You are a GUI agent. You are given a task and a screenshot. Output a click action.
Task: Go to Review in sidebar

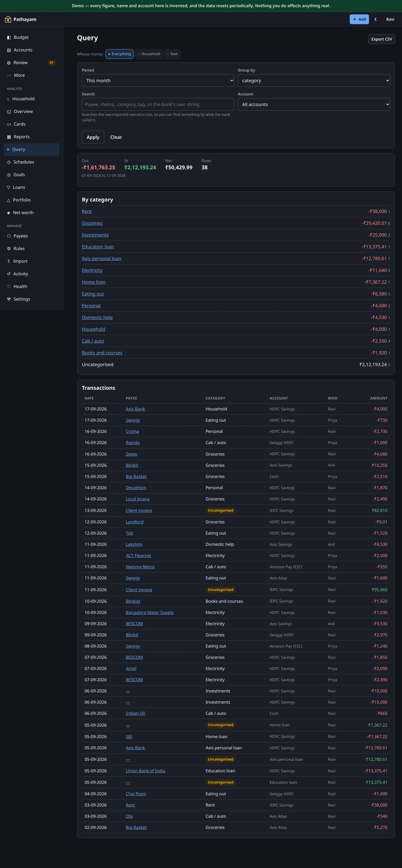[x=31, y=63]
